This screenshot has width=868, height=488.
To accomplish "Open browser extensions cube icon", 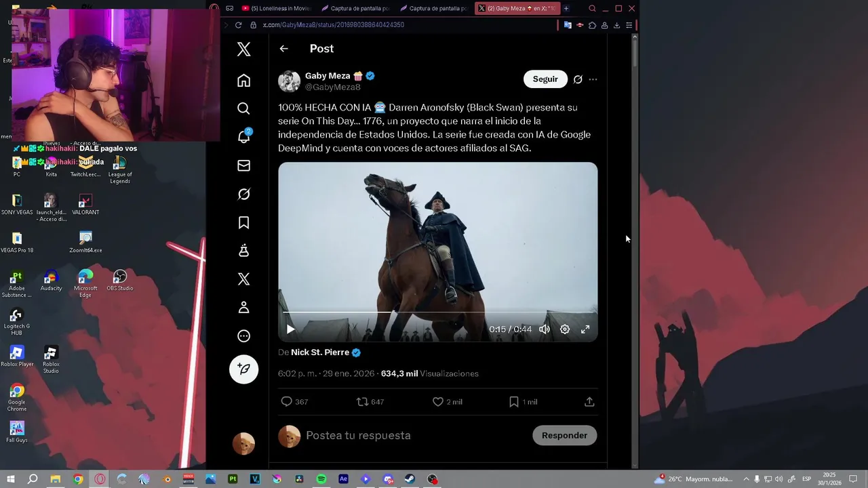I will (592, 25).
